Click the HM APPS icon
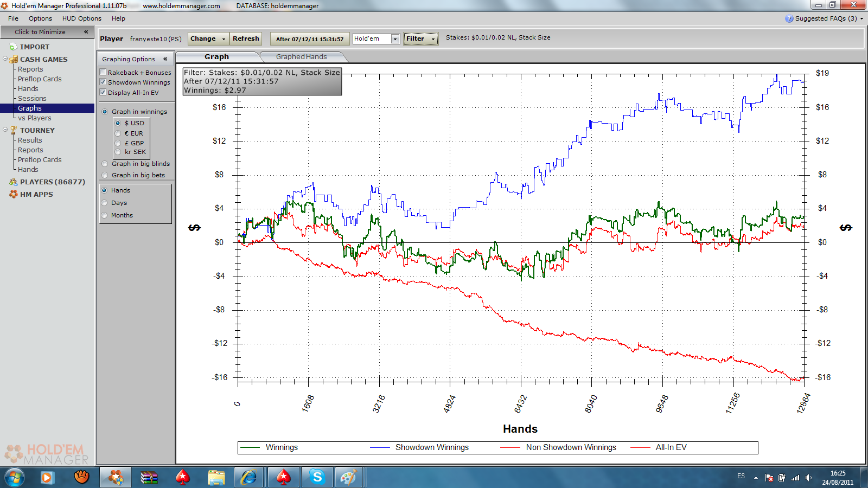This screenshot has width=868, height=488. coord(14,194)
